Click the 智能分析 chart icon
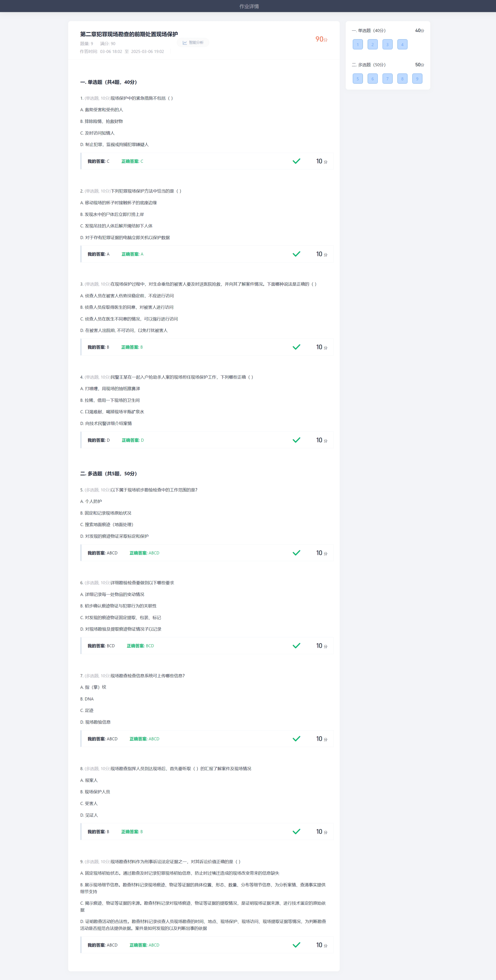Image resolution: width=496 pixels, height=980 pixels. (185, 43)
